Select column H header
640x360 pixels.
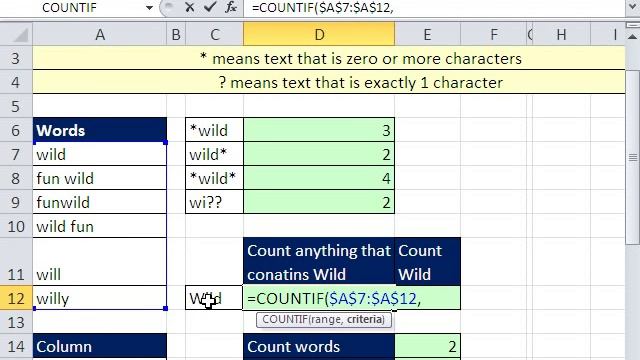pyautogui.click(x=561, y=34)
